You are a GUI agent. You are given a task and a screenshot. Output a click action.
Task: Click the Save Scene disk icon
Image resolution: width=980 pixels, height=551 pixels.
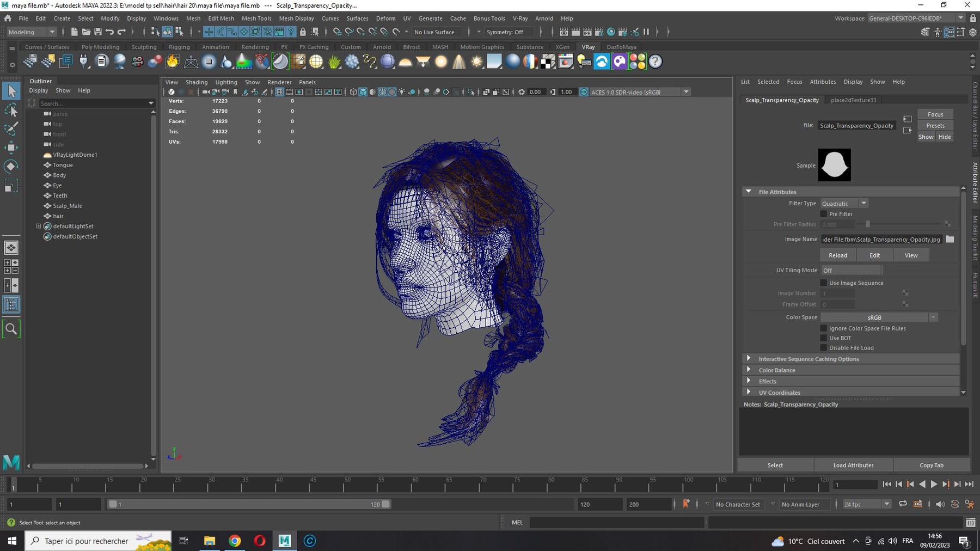pos(98,32)
